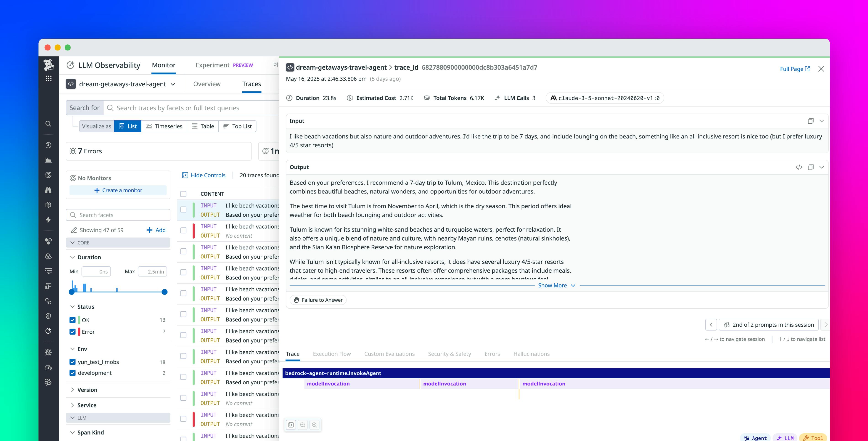Image resolution: width=868 pixels, height=441 pixels.
Task: Select the Watchdog binoculars icon in the sidebar
Action: [x=48, y=190]
